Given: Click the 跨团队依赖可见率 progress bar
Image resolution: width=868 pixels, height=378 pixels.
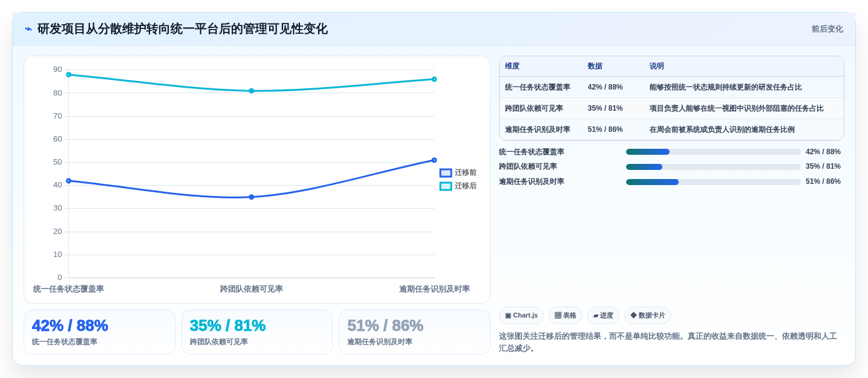Looking at the screenshot, I should (713, 167).
